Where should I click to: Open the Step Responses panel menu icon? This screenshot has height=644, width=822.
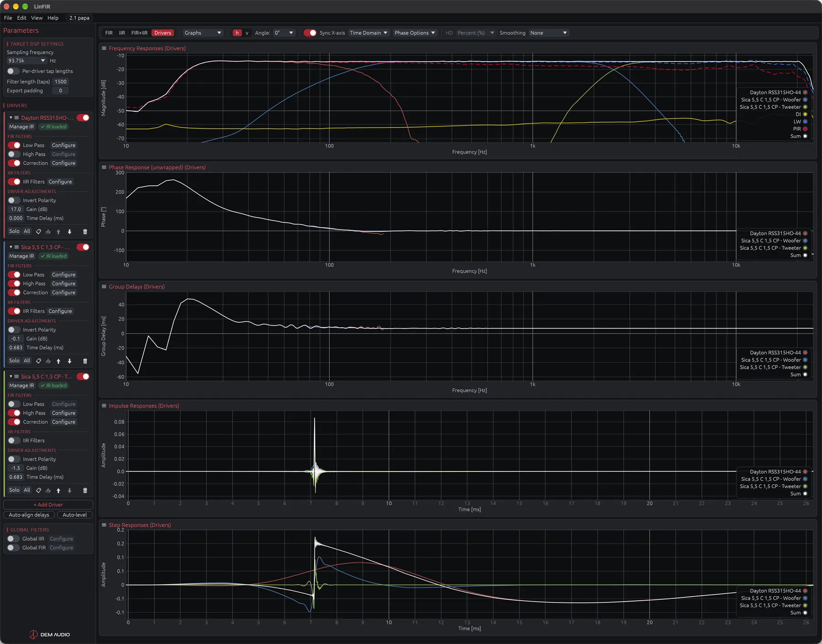(x=104, y=525)
